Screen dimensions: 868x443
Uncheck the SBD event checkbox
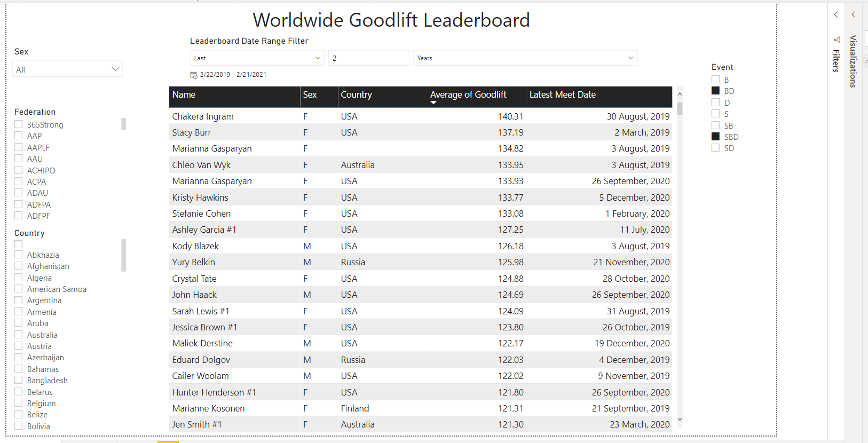click(715, 137)
